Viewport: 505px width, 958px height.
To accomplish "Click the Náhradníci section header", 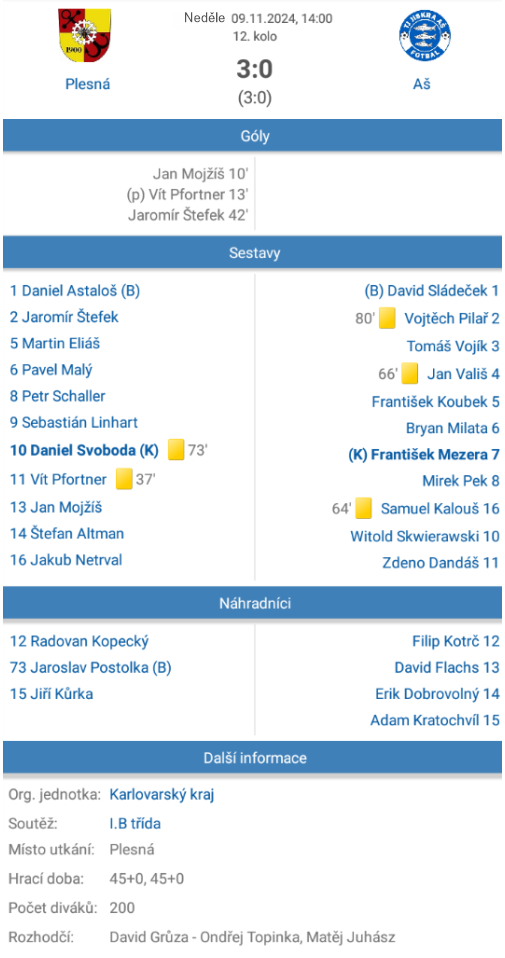I will (253, 604).
